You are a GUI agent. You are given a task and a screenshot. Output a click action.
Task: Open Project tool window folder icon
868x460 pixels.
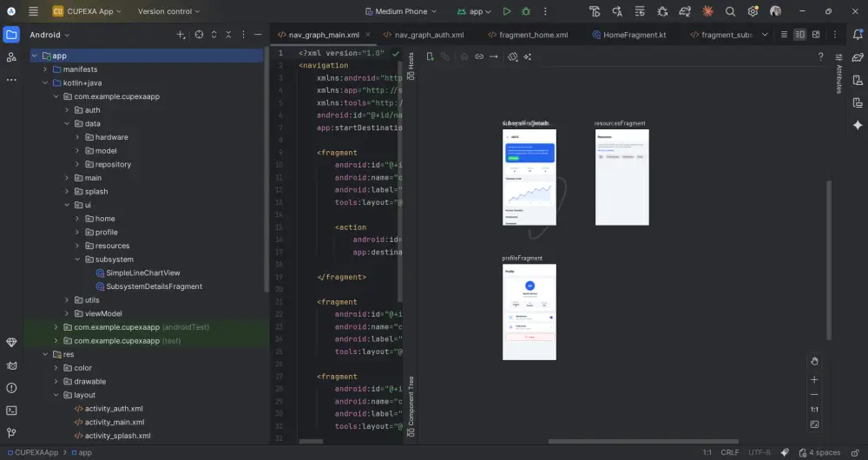click(11, 35)
